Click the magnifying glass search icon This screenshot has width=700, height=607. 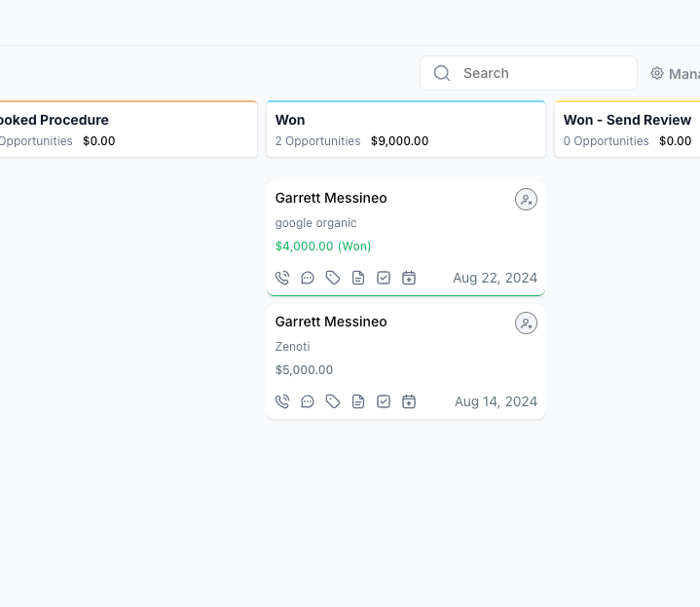pyautogui.click(x=442, y=73)
